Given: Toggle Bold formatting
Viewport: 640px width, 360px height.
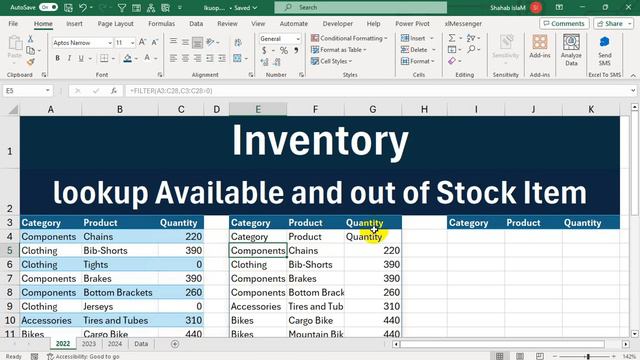Looking at the screenshot, I should pyautogui.click(x=58, y=58).
